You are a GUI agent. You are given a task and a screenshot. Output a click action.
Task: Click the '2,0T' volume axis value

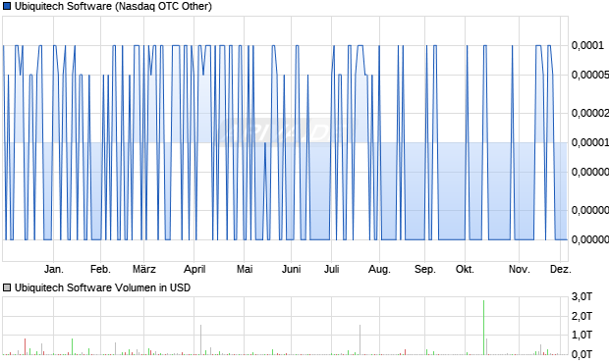pos(581,316)
